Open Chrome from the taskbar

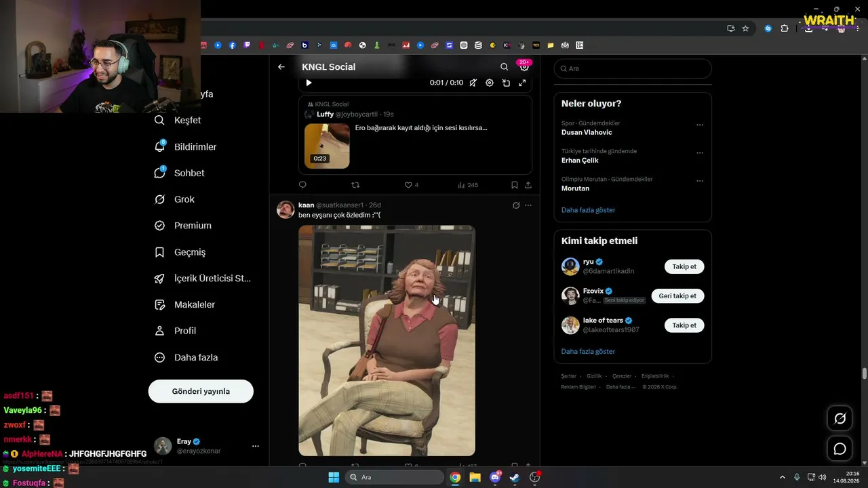455,477
